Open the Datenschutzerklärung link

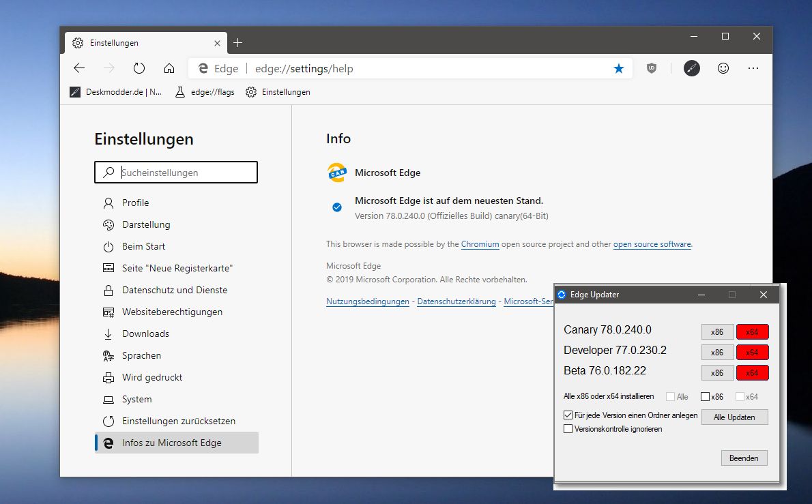coord(456,301)
